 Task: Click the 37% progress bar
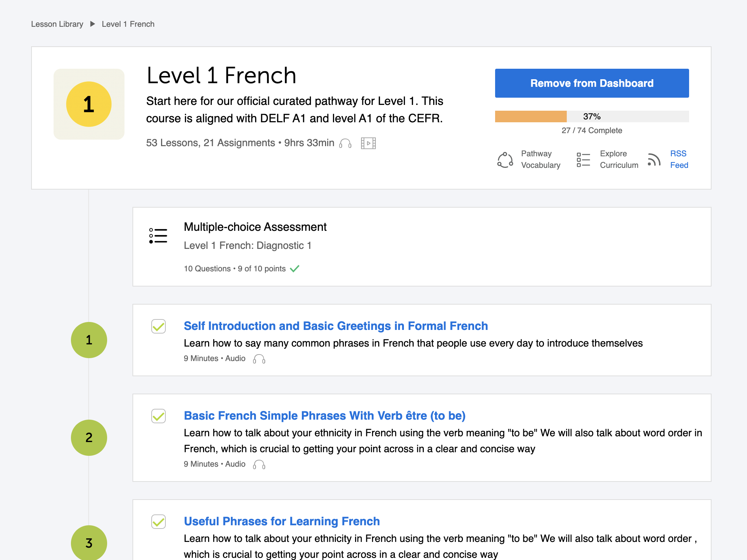point(592,116)
